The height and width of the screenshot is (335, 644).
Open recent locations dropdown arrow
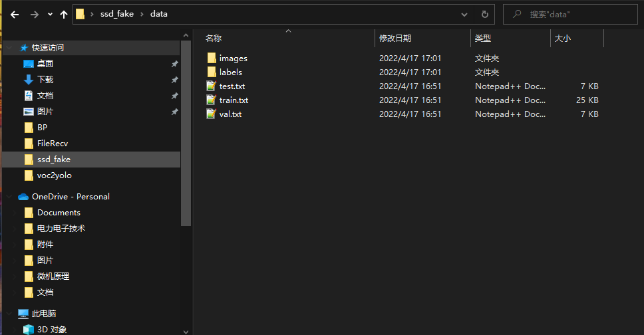50,15
